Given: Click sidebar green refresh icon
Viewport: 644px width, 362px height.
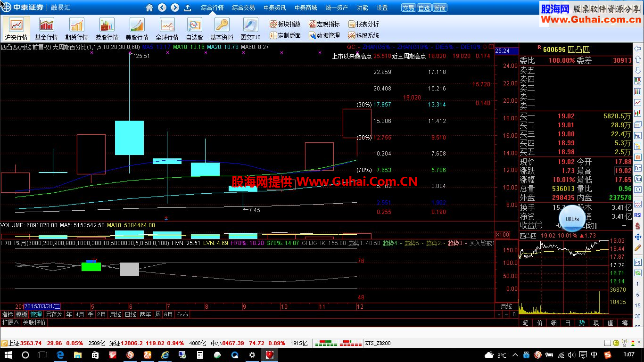Looking at the screenshot, I should tap(638, 273).
